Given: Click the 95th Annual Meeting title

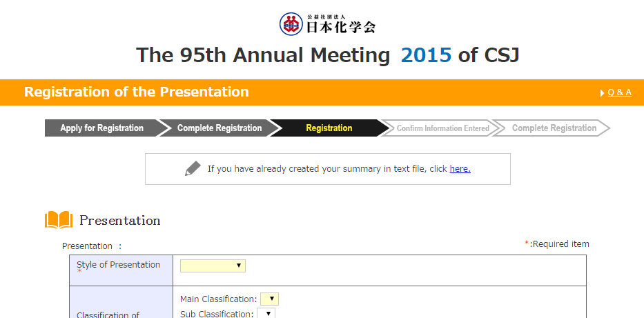Looking at the screenshot, I should tap(327, 55).
